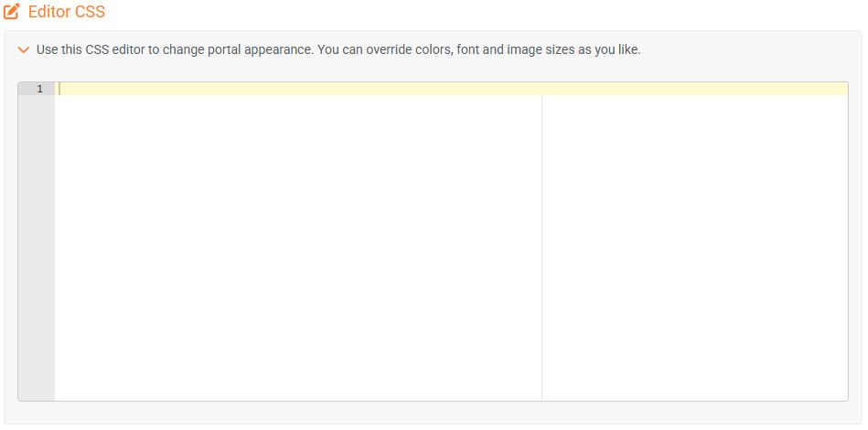Image resolution: width=868 pixels, height=430 pixels.
Task: Click highlighted line 1 right of the margin line
Action: 695,89
